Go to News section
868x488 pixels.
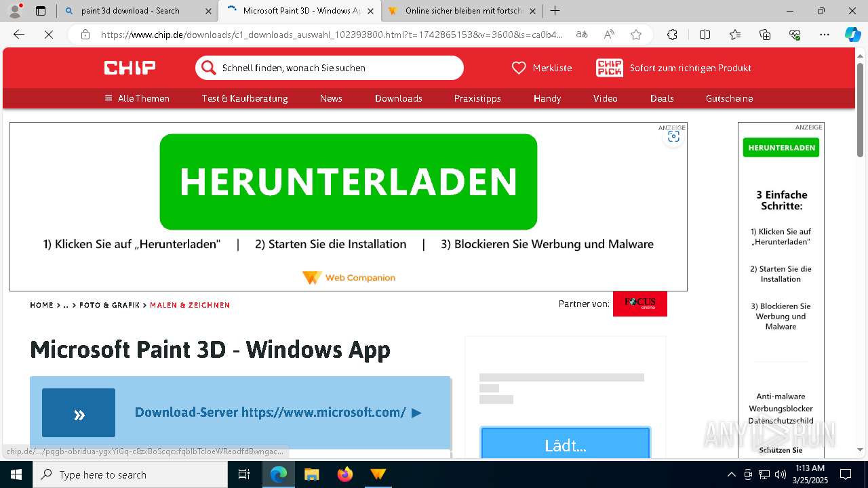coord(331,98)
